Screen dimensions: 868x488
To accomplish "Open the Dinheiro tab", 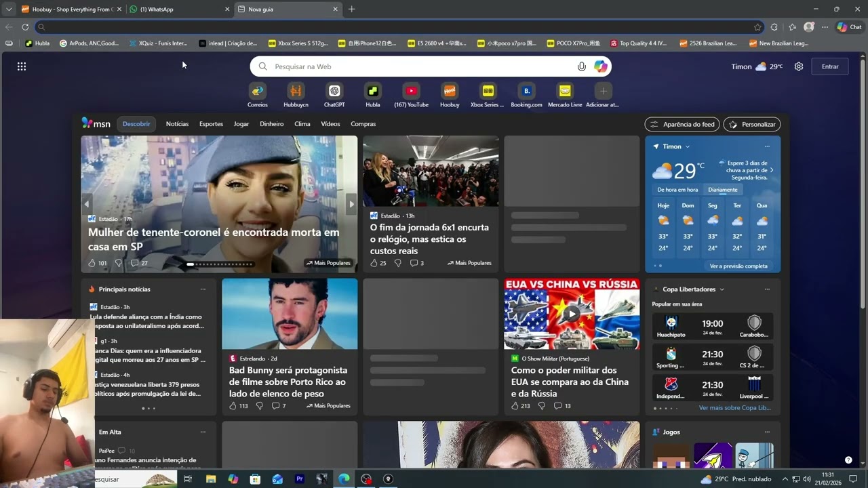I will point(272,124).
